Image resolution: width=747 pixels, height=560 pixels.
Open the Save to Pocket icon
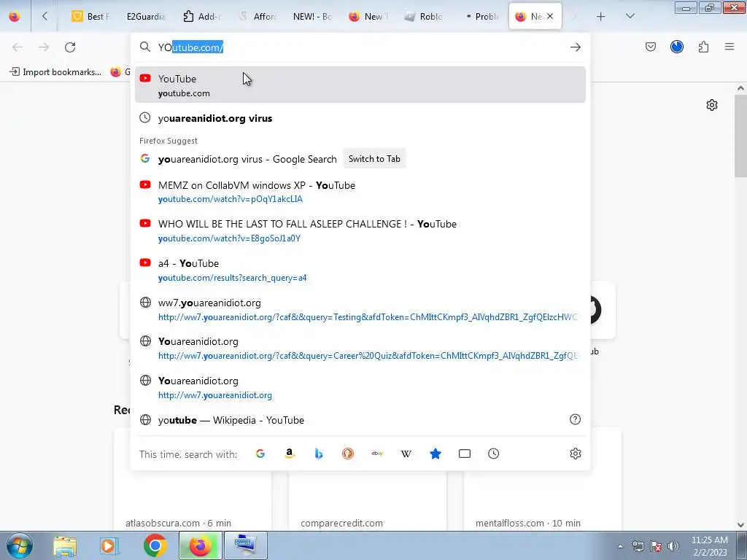point(650,47)
